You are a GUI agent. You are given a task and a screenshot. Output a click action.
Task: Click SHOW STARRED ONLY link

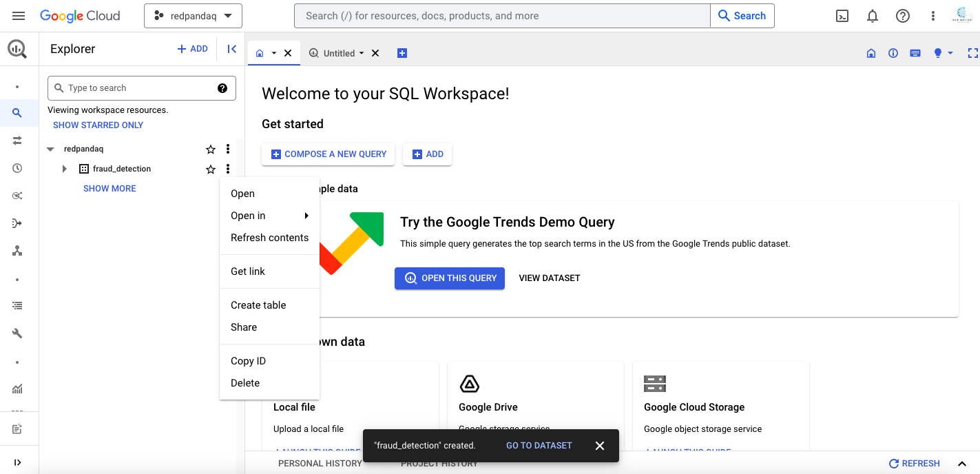98,125
